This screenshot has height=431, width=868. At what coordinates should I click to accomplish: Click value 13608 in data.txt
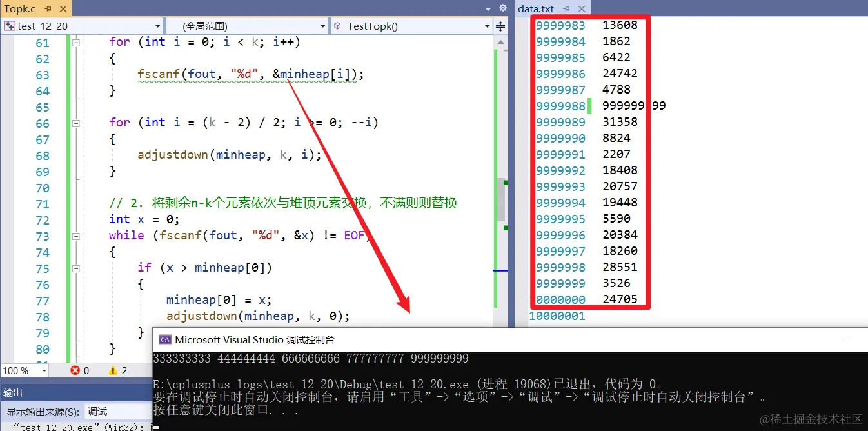(620, 25)
